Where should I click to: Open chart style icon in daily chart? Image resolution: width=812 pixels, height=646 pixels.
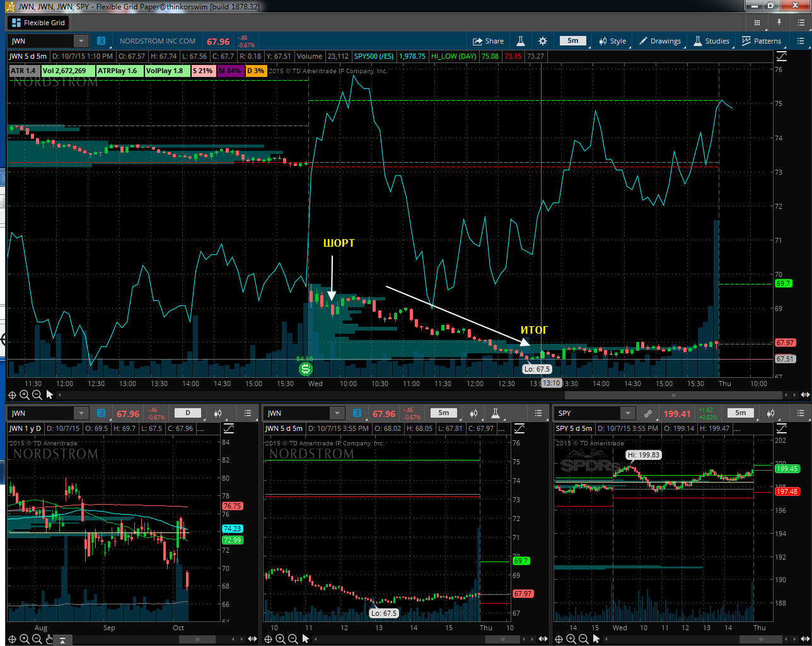pos(217,413)
